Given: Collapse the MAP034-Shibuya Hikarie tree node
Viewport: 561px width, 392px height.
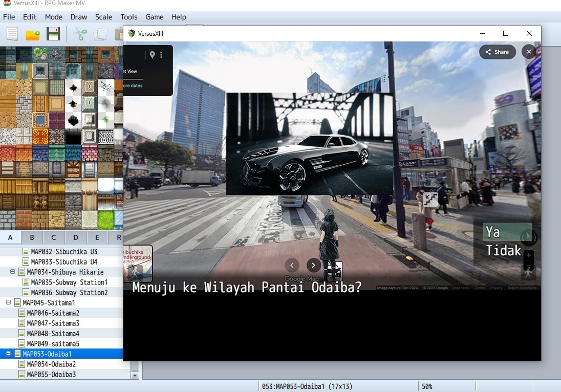Looking at the screenshot, I should point(13,272).
